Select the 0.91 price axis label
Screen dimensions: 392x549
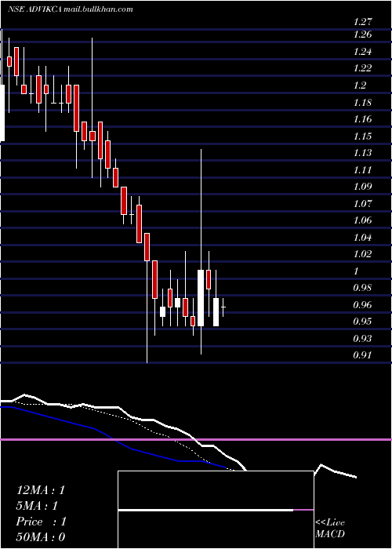[x=363, y=355]
